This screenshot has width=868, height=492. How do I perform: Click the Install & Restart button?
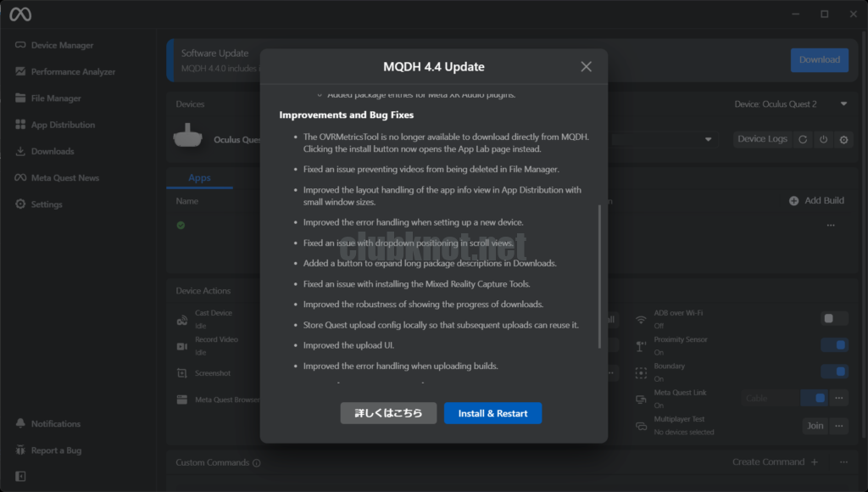pos(492,413)
